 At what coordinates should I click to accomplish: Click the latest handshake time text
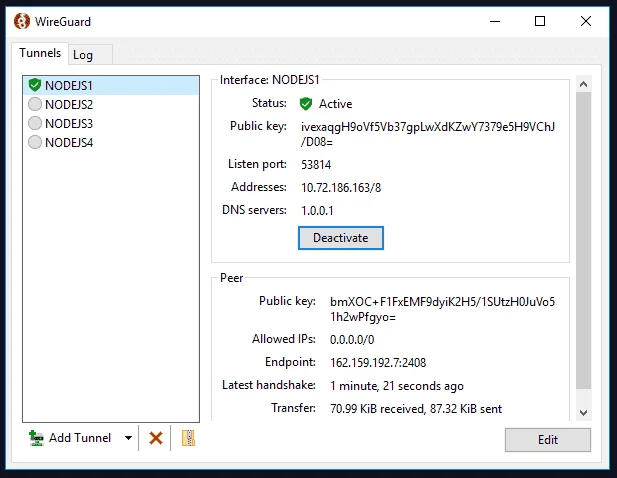[x=397, y=386]
